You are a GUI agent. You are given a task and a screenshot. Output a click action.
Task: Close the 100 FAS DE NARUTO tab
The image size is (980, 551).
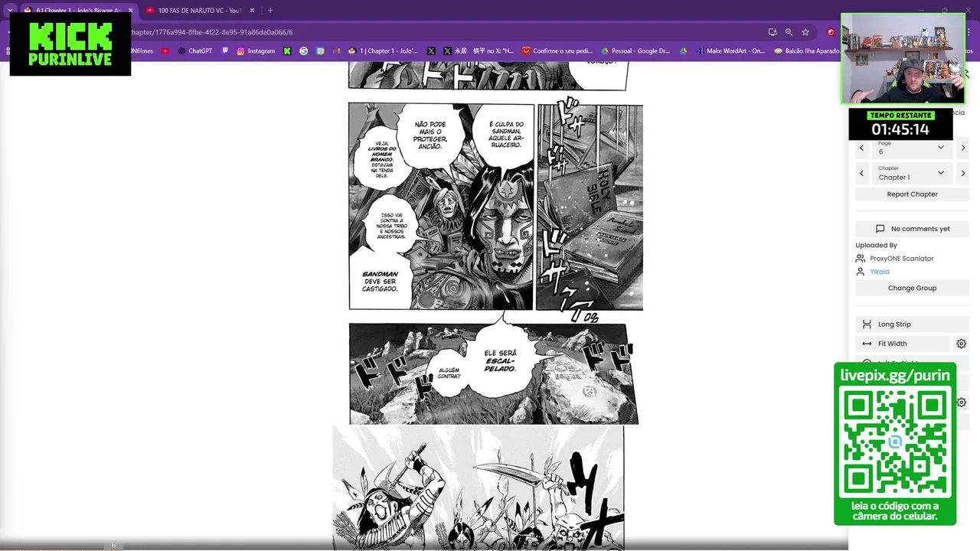point(252,11)
